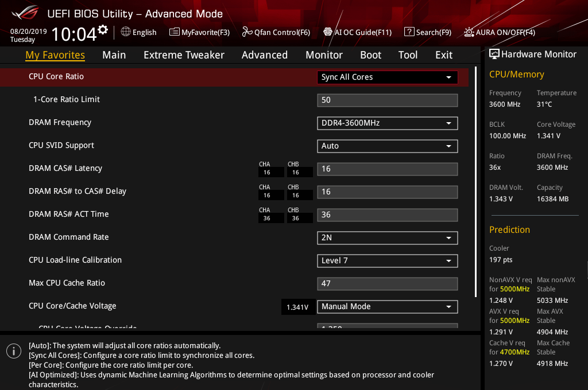Click the date 08/20/2019 Tuesday
588x390 pixels.
click(28, 36)
